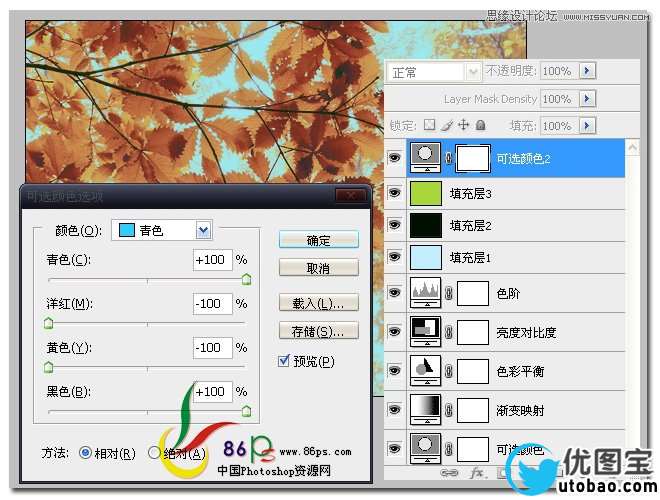Open the Layer Mask Density arrow
The image size is (660, 500).
[587, 99]
